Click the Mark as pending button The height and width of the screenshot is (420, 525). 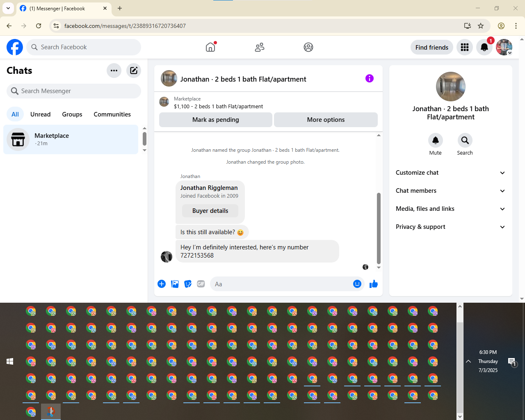click(216, 120)
